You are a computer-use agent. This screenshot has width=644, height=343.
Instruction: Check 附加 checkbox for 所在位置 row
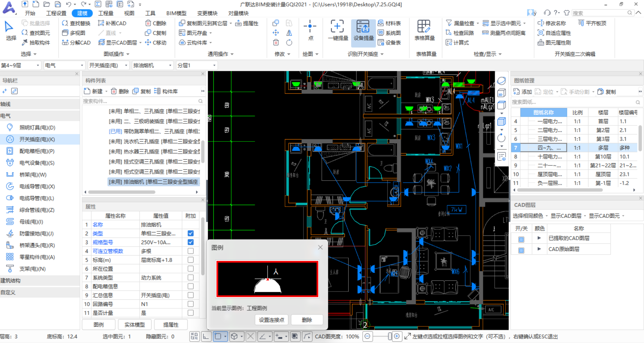click(191, 269)
